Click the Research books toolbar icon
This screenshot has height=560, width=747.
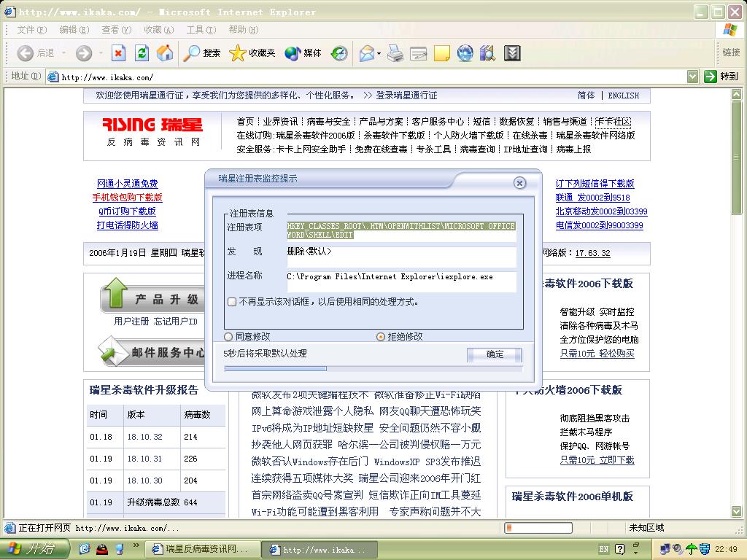click(x=488, y=52)
